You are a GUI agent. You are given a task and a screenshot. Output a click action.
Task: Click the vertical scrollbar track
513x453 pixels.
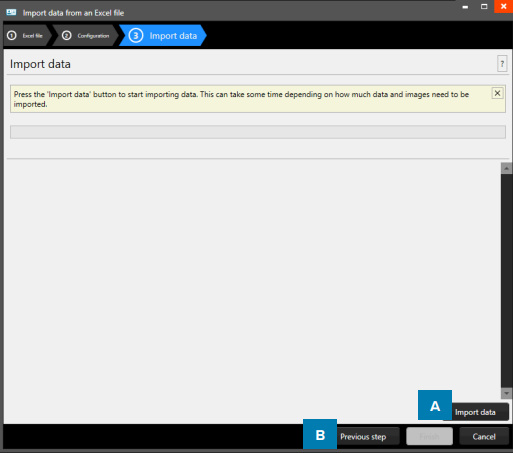pyautogui.click(x=506, y=281)
